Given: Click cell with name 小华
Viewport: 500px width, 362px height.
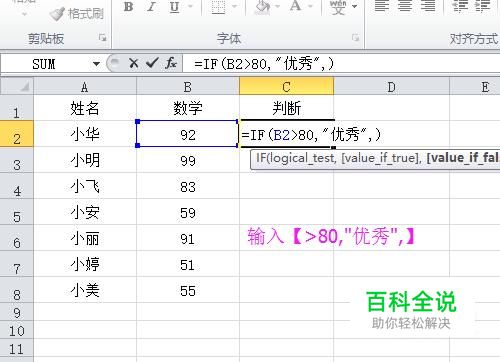Looking at the screenshot, I should (85, 134).
